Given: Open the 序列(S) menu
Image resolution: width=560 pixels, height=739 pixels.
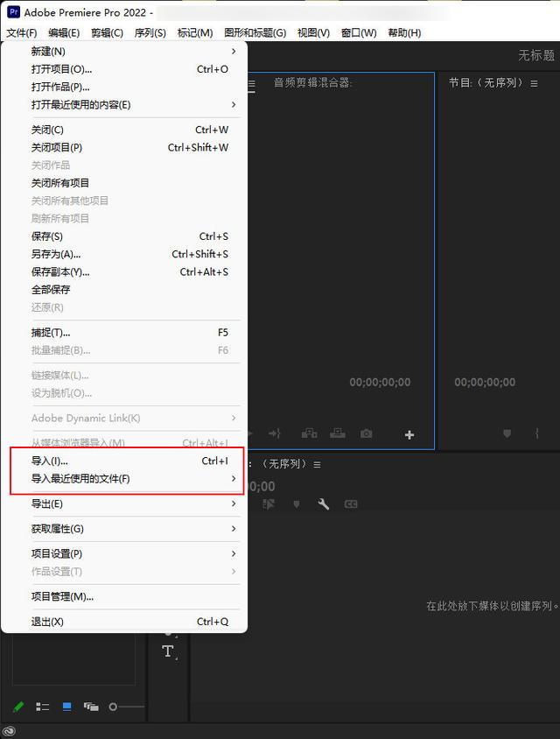Looking at the screenshot, I should [x=150, y=32].
